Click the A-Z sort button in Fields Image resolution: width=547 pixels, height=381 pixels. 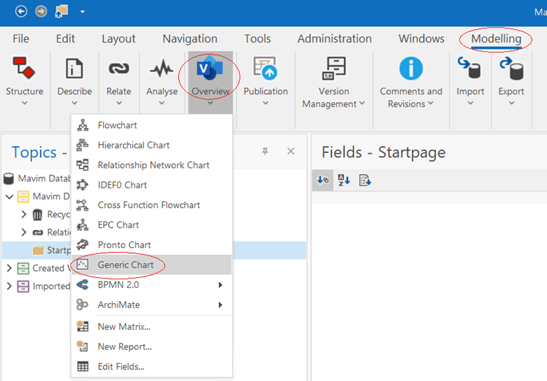click(344, 180)
